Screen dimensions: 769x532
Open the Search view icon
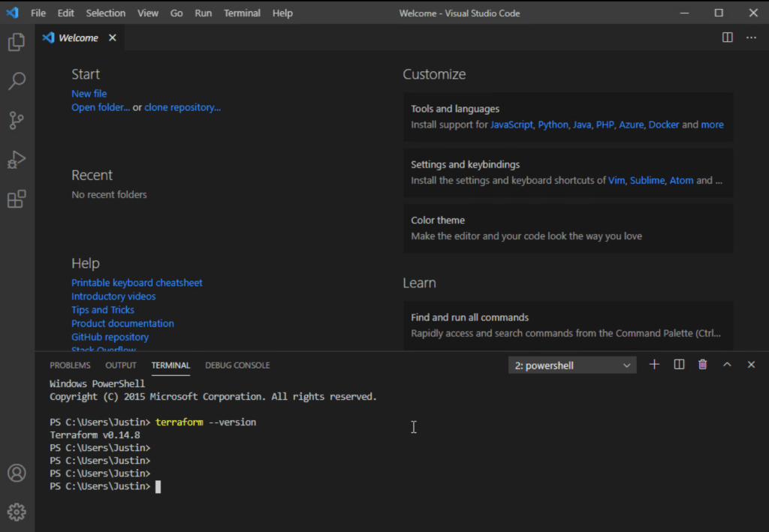17,81
